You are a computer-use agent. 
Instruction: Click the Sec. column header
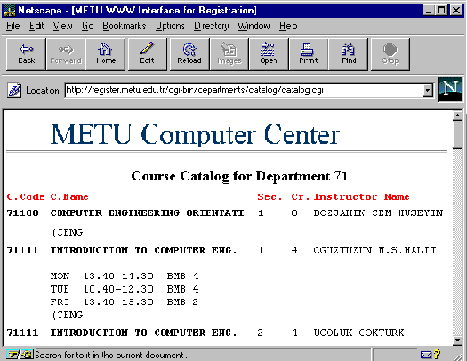(x=269, y=197)
